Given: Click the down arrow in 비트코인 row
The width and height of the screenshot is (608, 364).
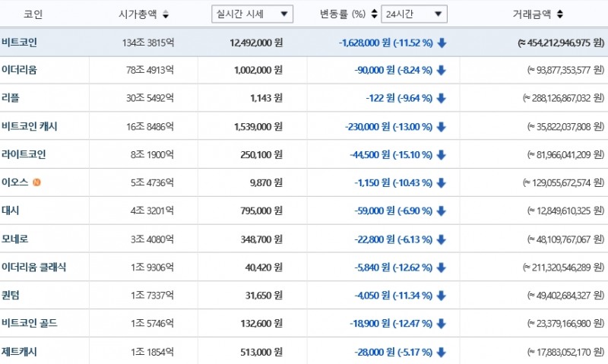Looking at the screenshot, I should (x=442, y=43).
